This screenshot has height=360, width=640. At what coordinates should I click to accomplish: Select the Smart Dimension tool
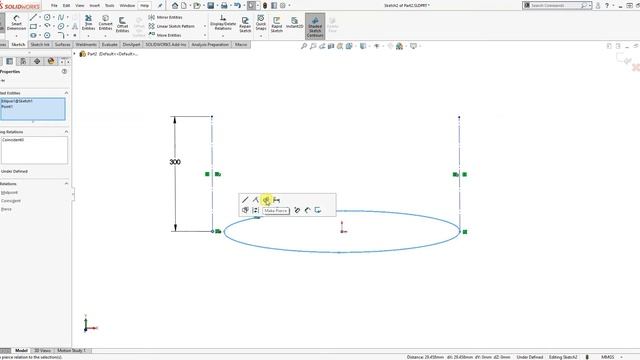click(x=16, y=22)
